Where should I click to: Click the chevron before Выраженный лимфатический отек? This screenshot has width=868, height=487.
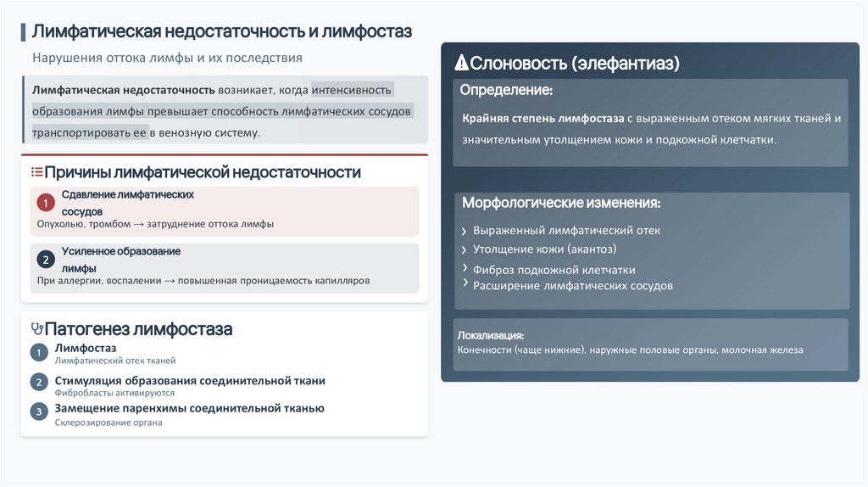[x=464, y=231]
